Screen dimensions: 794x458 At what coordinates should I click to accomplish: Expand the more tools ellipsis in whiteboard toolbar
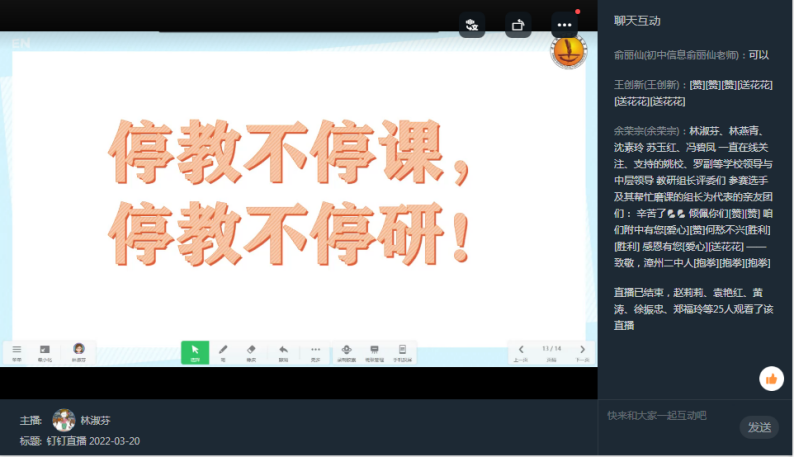coord(315,351)
